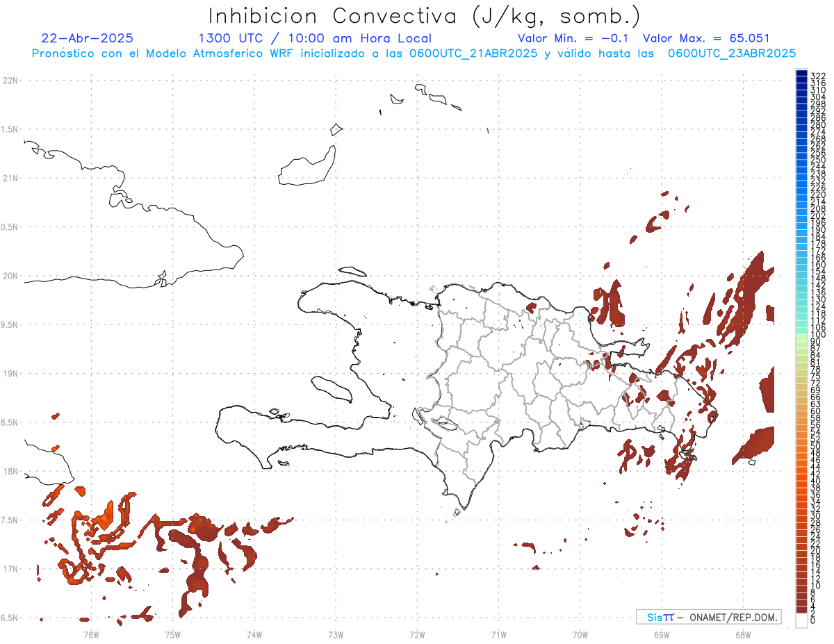
Task: Click the legend value "0"
Action: pyautogui.click(x=813, y=621)
